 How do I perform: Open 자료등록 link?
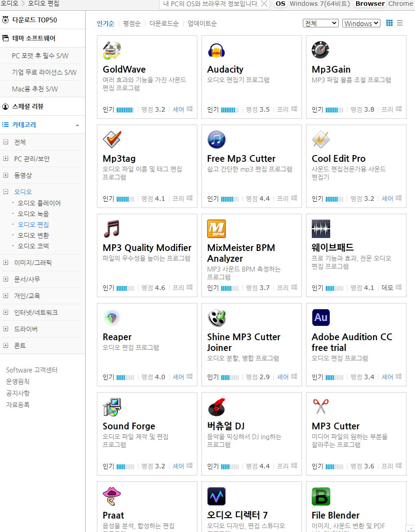[x=17, y=404]
